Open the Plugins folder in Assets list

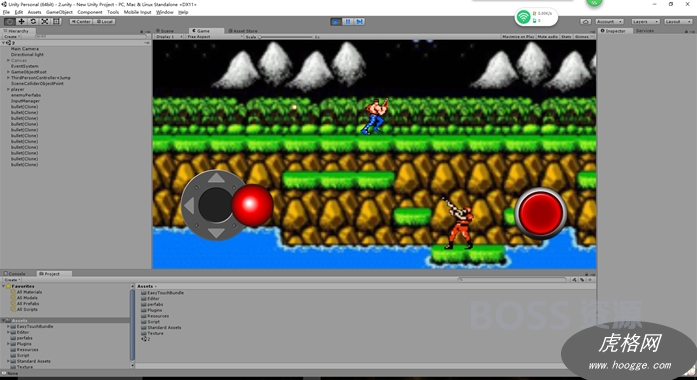click(x=152, y=310)
